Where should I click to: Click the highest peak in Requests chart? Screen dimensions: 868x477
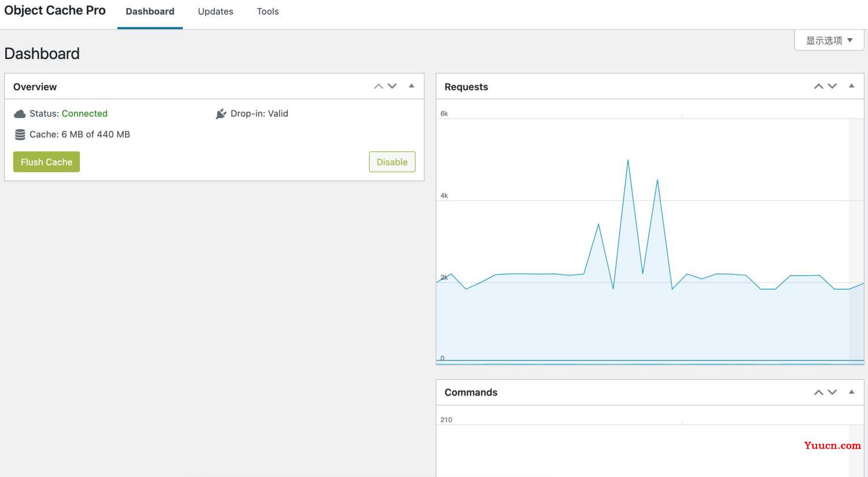[628, 160]
